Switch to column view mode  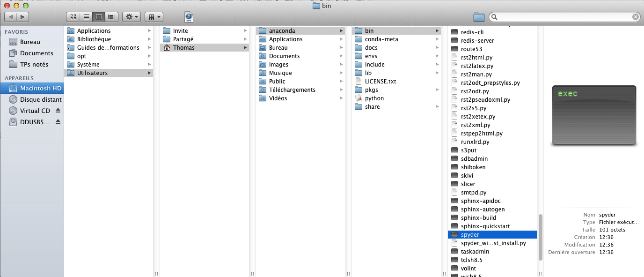99,17
